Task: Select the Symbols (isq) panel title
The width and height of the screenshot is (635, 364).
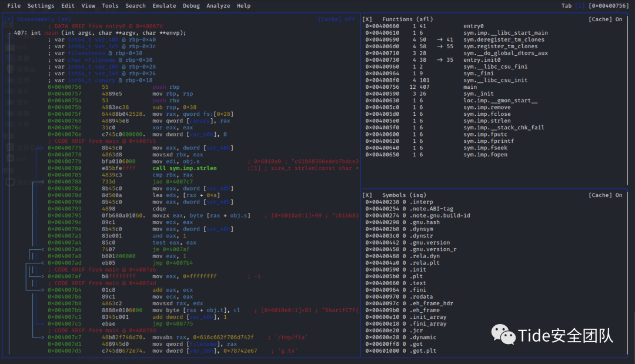Action: tap(404, 195)
